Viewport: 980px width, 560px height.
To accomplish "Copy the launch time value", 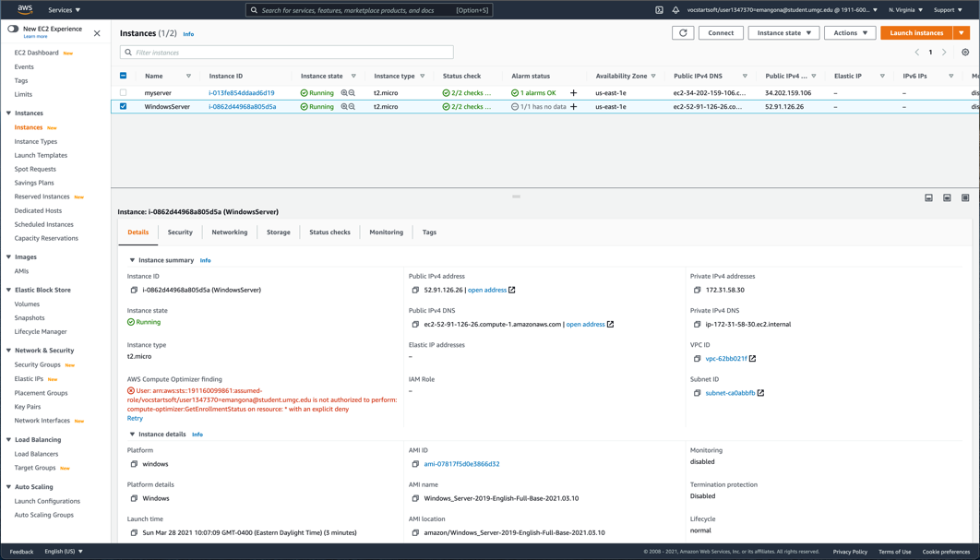I will point(134,533).
